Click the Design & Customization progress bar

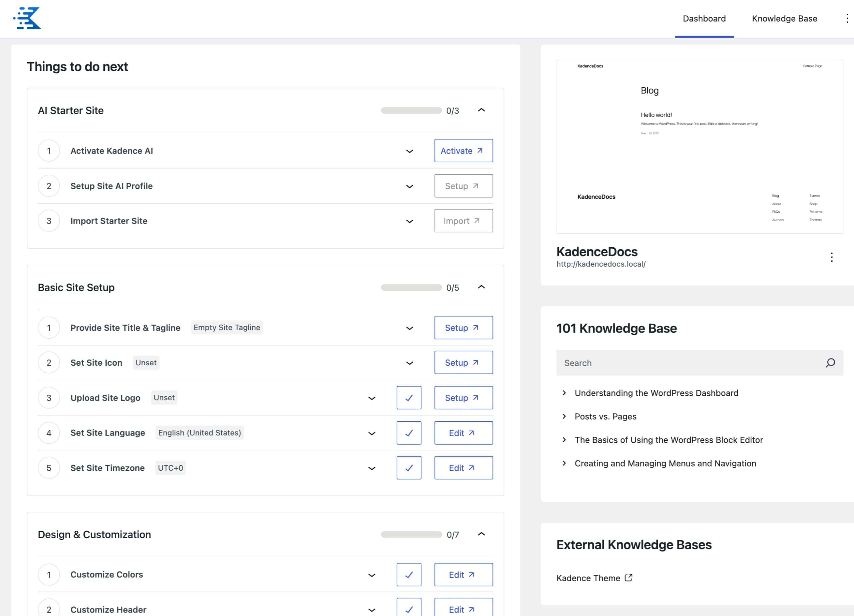[411, 535]
